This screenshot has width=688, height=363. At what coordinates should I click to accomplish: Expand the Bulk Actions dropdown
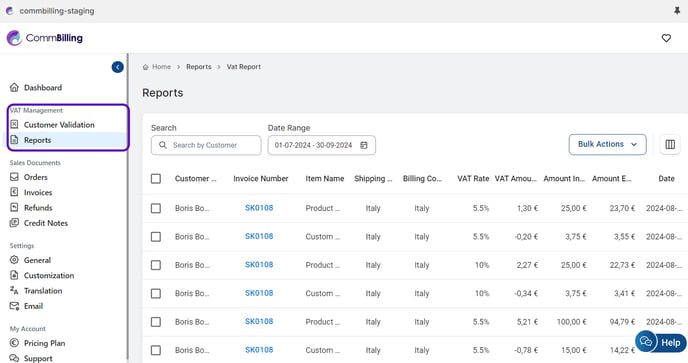607,144
